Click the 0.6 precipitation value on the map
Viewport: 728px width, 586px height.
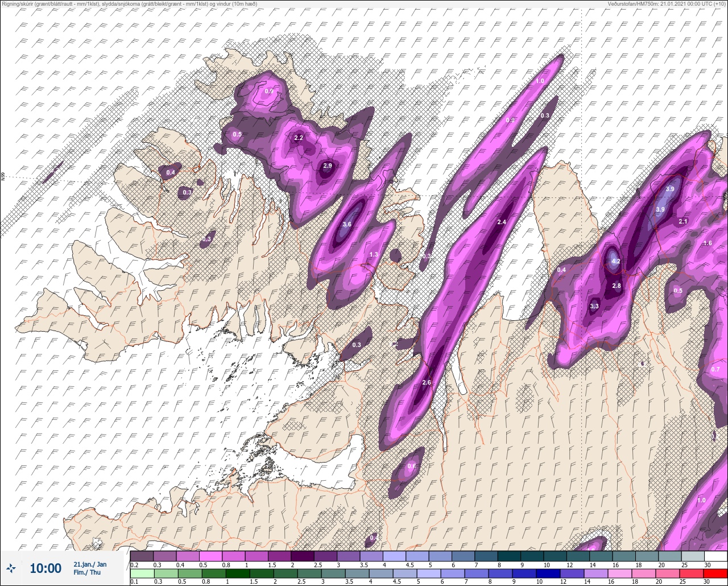(412, 466)
